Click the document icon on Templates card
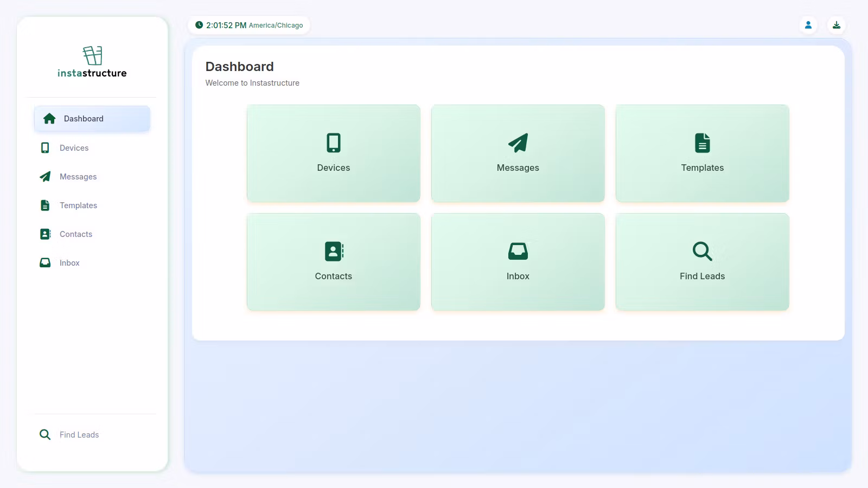 click(x=703, y=143)
